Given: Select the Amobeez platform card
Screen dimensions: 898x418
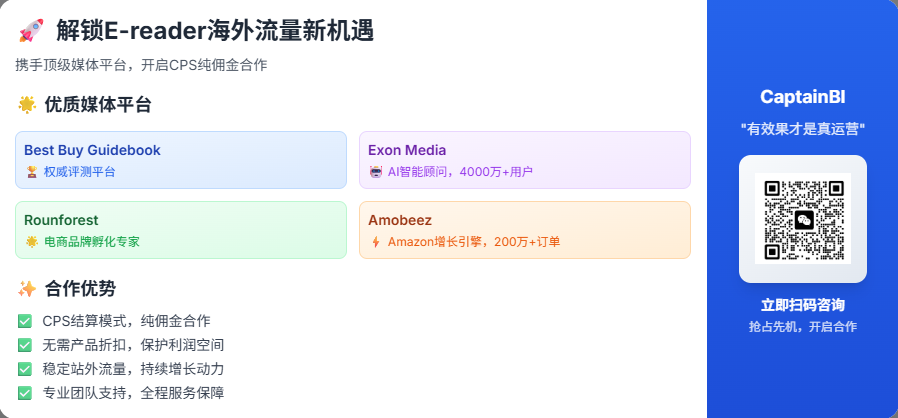Looking at the screenshot, I should tap(525, 230).
